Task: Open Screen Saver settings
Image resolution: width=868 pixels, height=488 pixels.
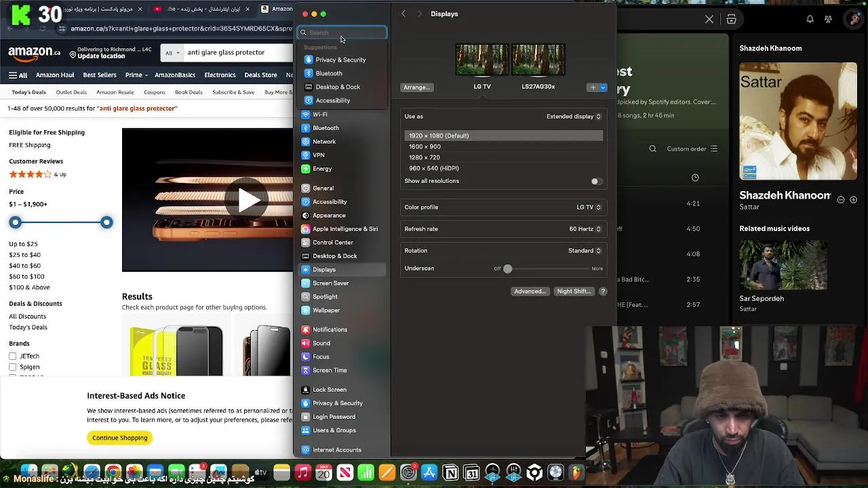Action: tap(342, 283)
